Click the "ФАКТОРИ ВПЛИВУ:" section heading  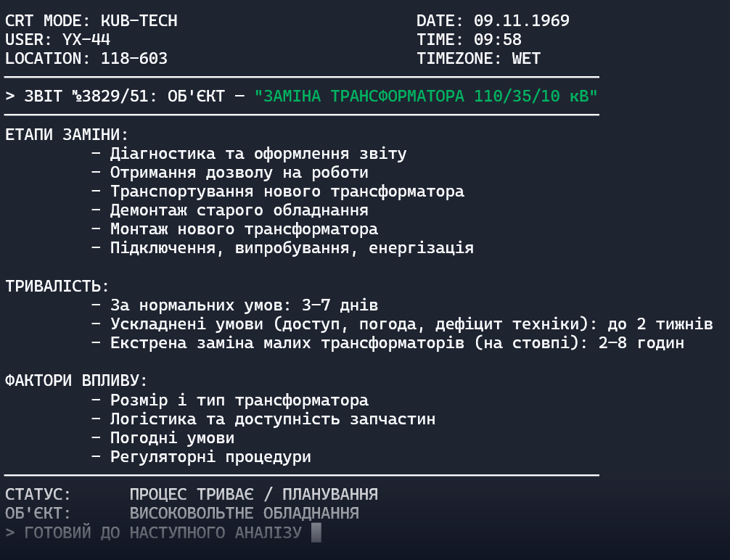(76, 380)
